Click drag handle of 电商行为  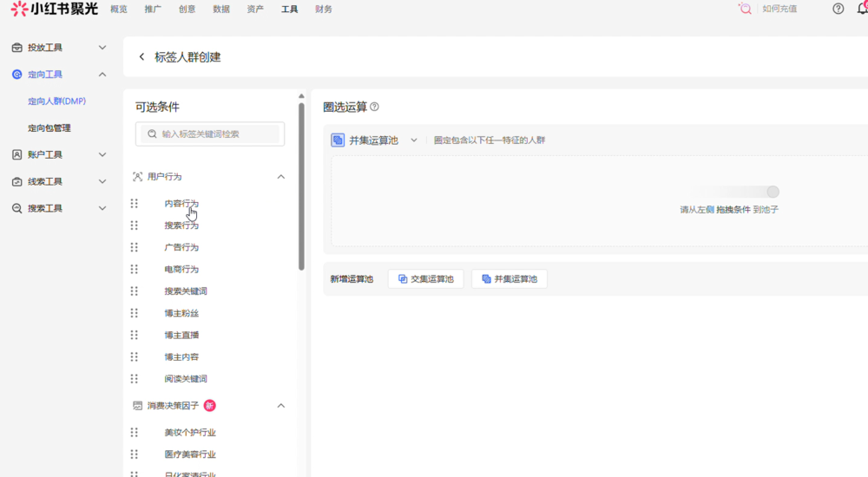[134, 269]
